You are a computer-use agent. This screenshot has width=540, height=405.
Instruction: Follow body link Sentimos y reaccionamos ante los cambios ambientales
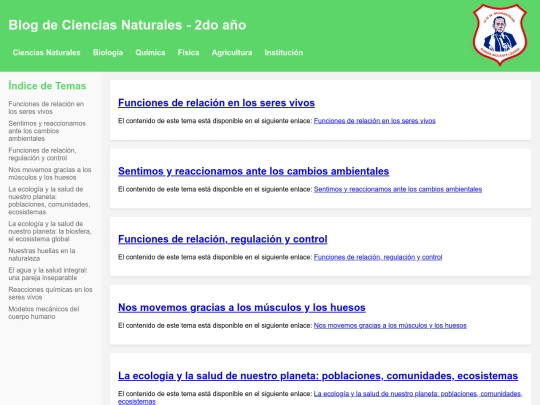click(x=398, y=189)
